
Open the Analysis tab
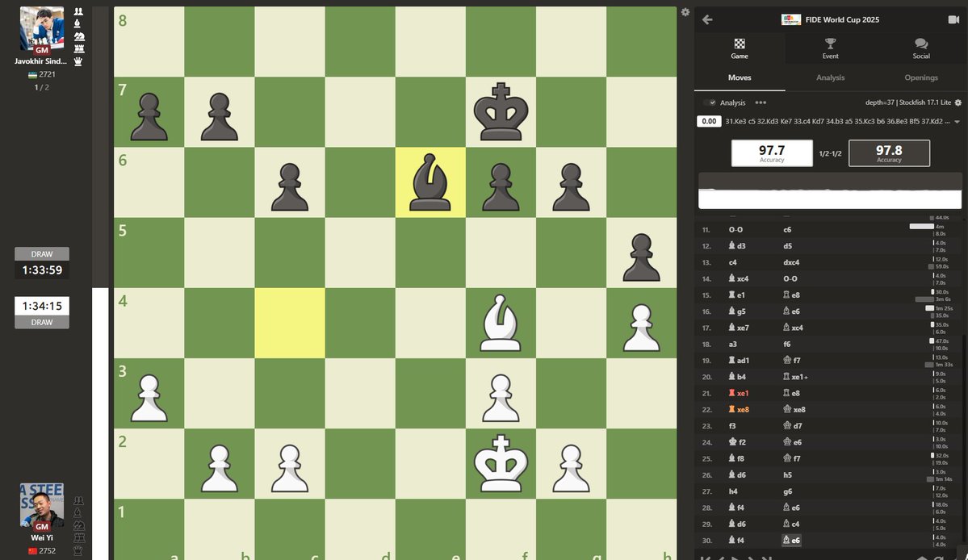click(x=830, y=77)
